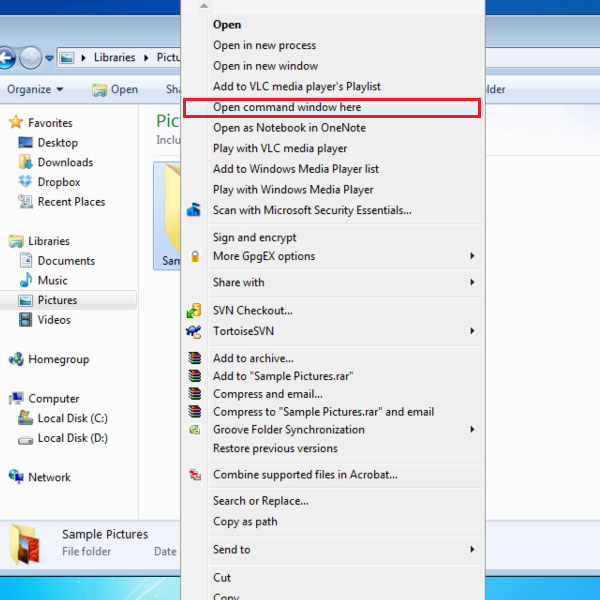This screenshot has width=600, height=600.
Task: Open the Organize dropdown menu
Action: coord(35,89)
